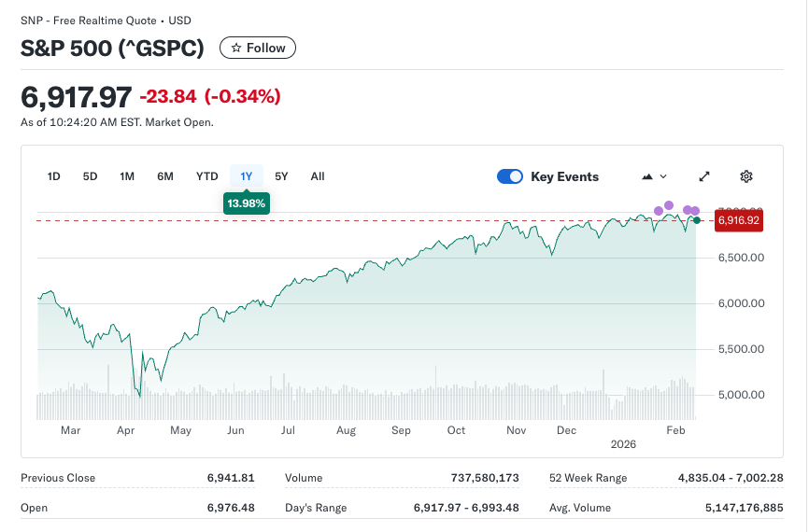Click the 13.98% return badge

click(247, 203)
